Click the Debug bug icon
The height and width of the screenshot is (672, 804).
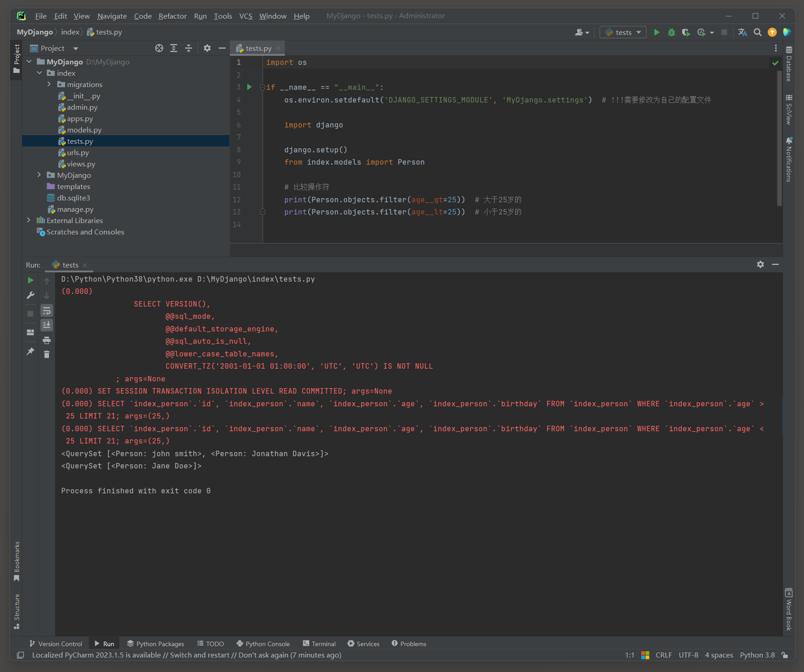672,32
